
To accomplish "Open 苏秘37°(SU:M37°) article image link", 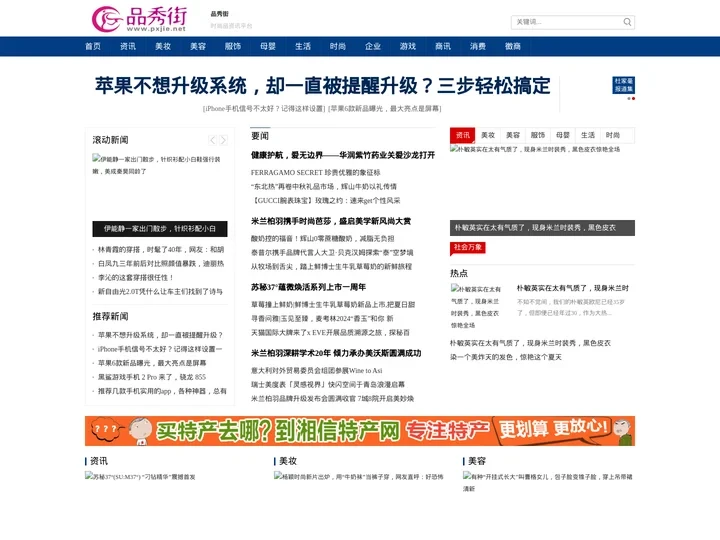I will (140, 477).
